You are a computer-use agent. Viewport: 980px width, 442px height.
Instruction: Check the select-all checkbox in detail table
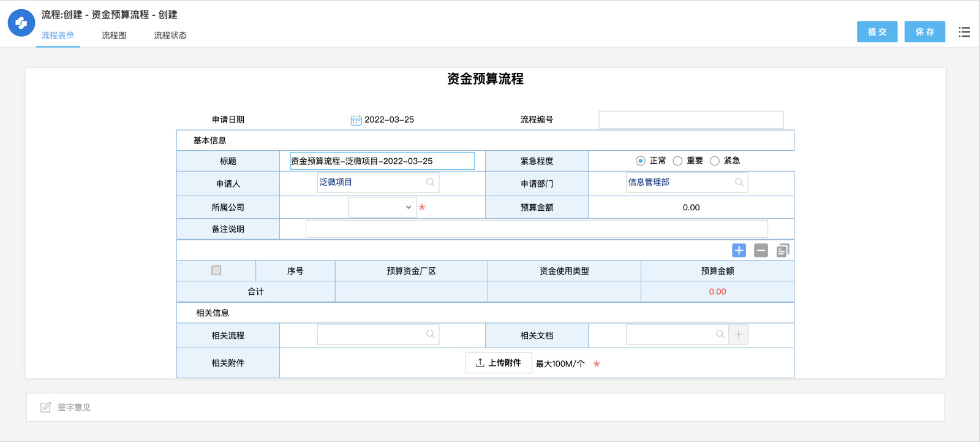coord(216,270)
